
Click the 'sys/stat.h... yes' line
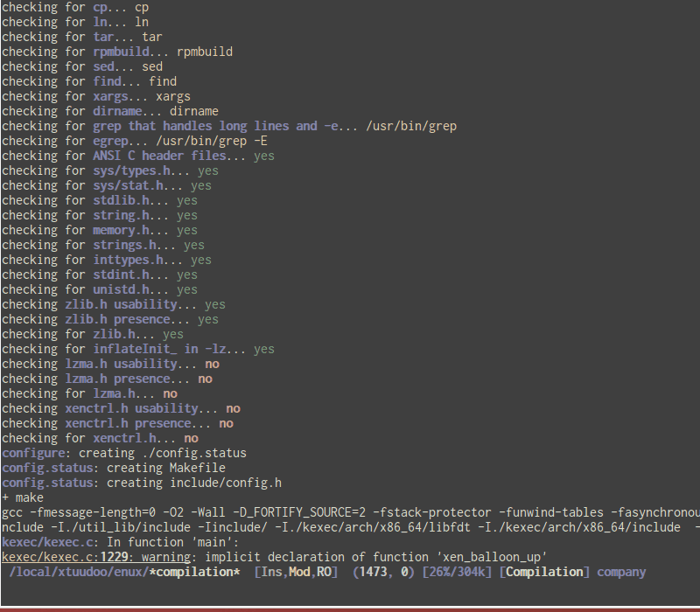[x=107, y=185]
